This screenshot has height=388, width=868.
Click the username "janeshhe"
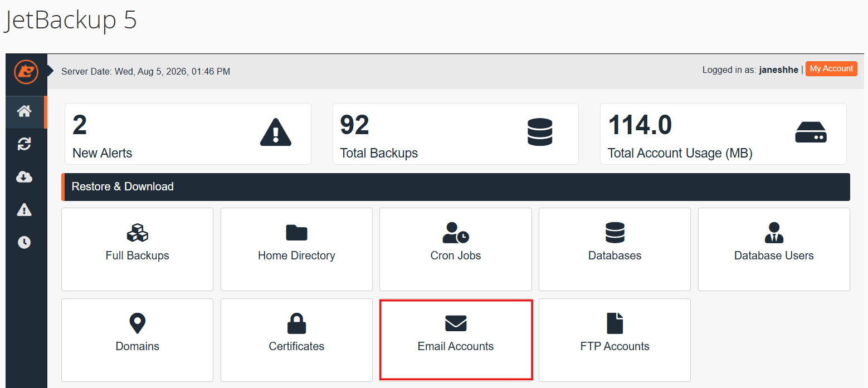pyautogui.click(x=778, y=70)
